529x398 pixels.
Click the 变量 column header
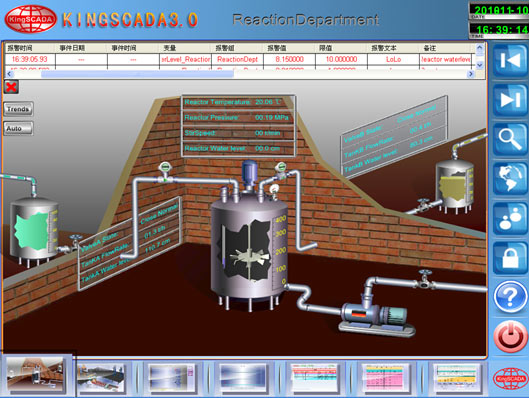click(185, 48)
